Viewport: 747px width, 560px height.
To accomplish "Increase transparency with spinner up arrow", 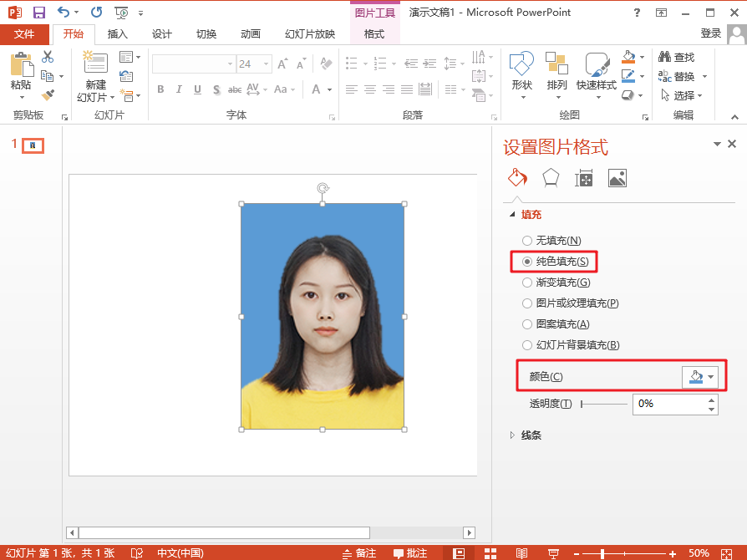I will [712, 400].
